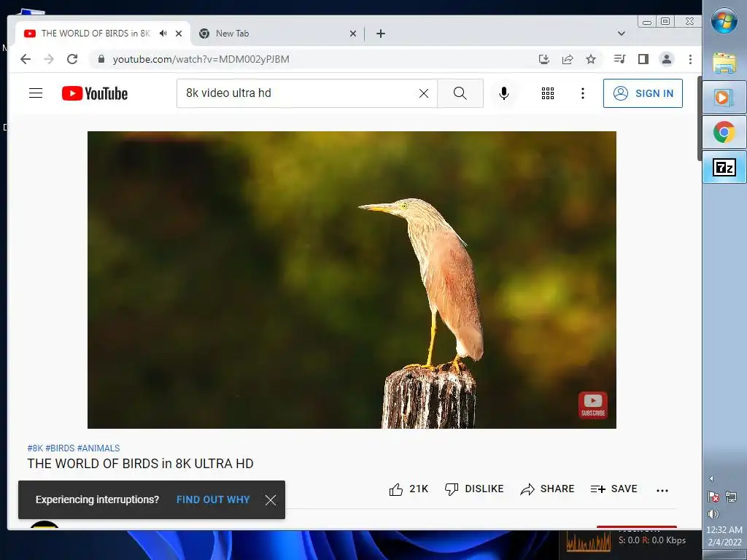Image resolution: width=747 pixels, height=560 pixels.
Task: Open YouTube settings three-dot menu
Action: click(x=583, y=93)
